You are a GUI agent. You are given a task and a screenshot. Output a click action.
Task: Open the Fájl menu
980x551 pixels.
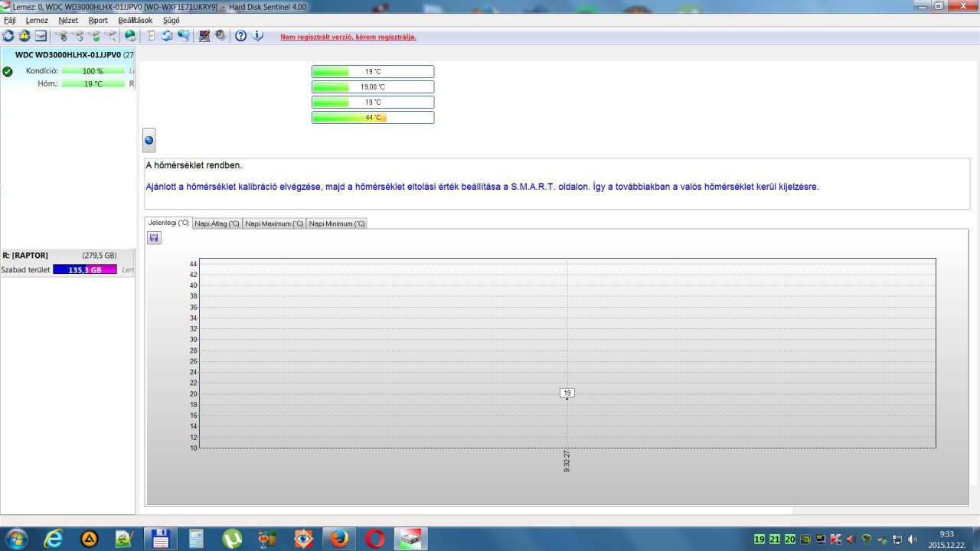click(10, 21)
